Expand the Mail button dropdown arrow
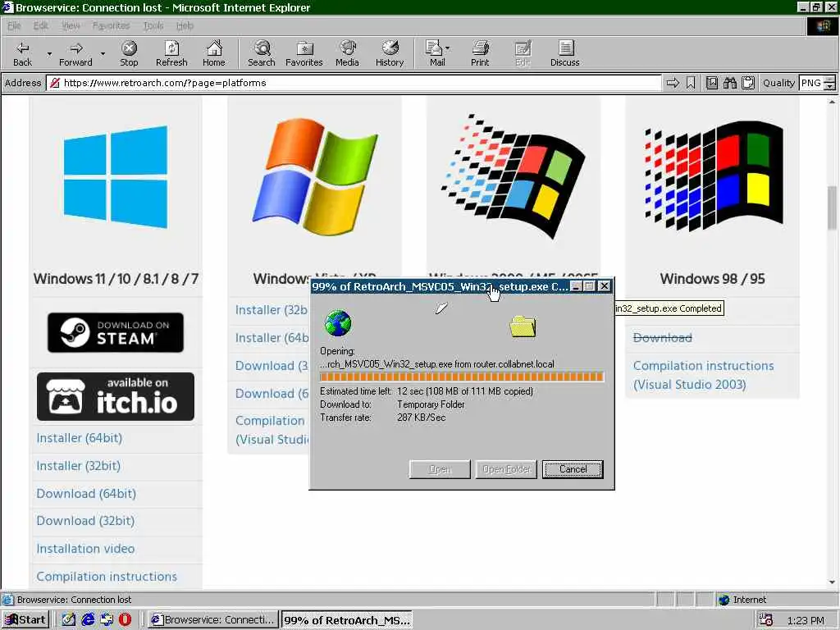The height and width of the screenshot is (630, 840). [x=447, y=48]
